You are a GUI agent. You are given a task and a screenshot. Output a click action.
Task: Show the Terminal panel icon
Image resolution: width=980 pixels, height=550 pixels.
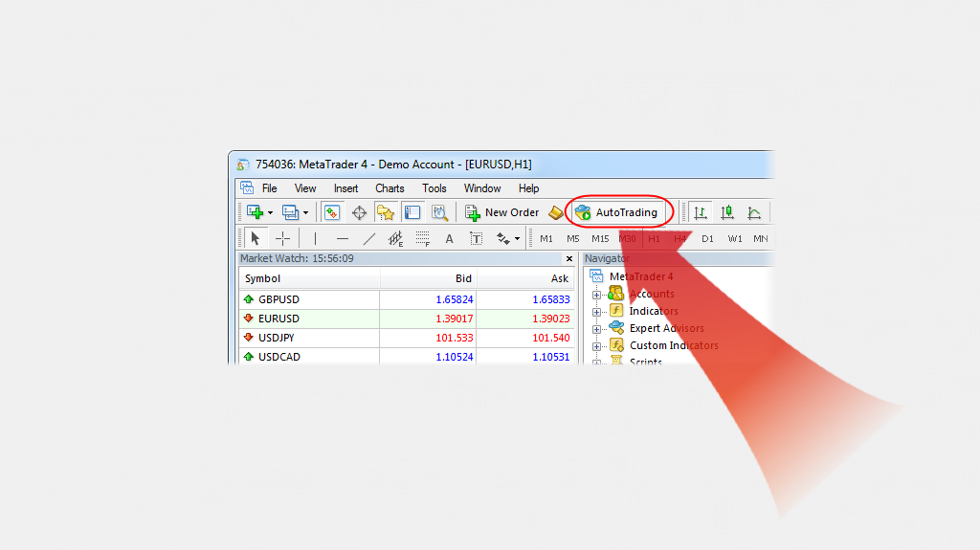click(x=412, y=212)
